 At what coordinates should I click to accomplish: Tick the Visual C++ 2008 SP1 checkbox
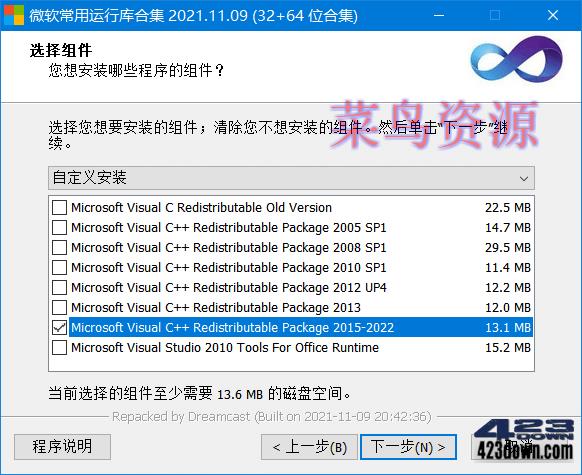pyautogui.click(x=59, y=248)
